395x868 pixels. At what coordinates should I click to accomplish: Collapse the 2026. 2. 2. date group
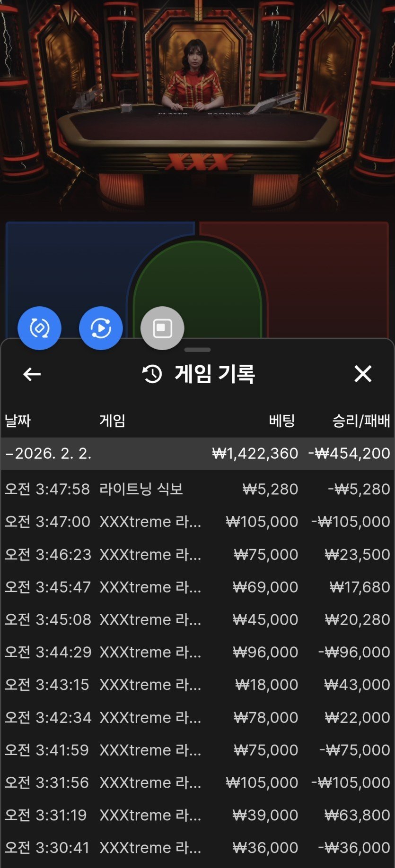tap(47, 454)
